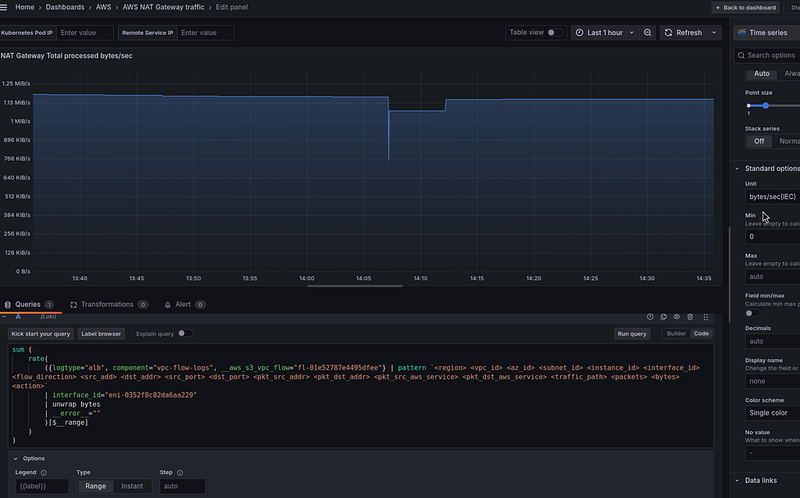800x498 pixels.
Task: Open query history clock icon
Action: click(x=650, y=317)
